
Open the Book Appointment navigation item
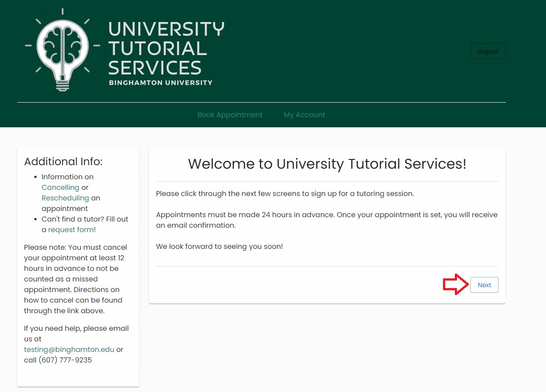(230, 115)
